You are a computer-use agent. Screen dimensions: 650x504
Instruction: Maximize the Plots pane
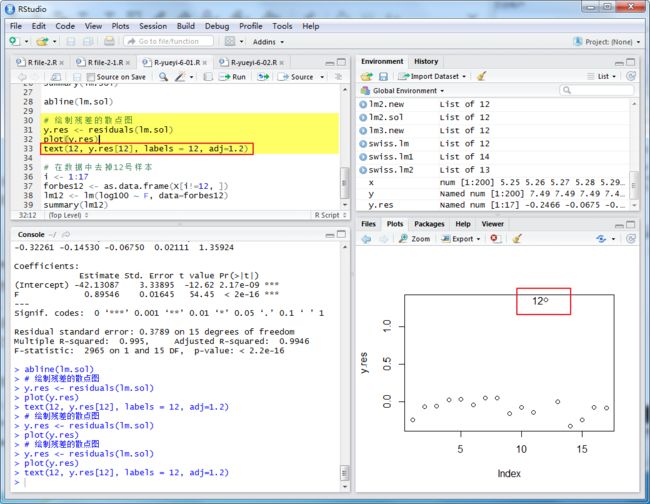[x=631, y=224]
